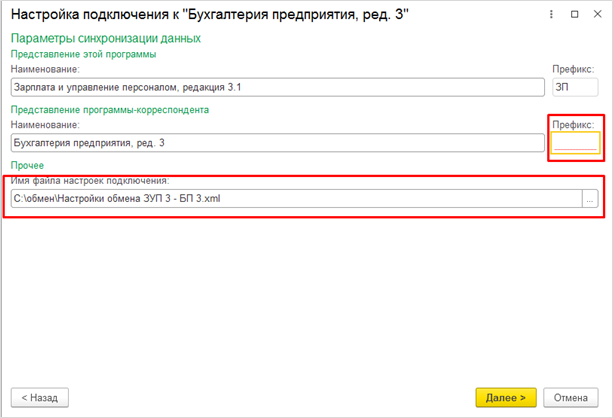Close the connection setup window

[596, 16]
